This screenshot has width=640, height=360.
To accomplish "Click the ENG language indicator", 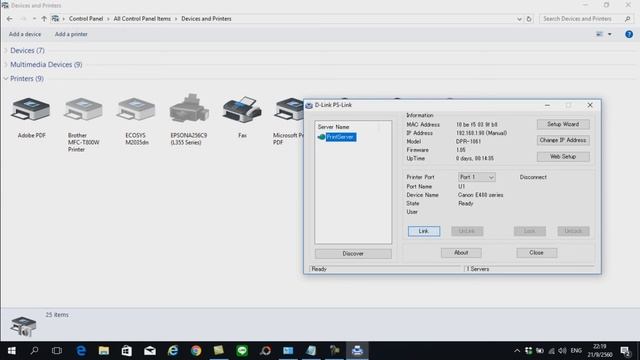I will tap(576, 351).
